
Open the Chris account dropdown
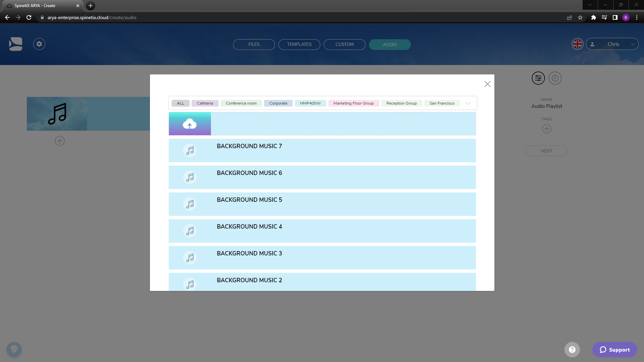[x=612, y=44]
